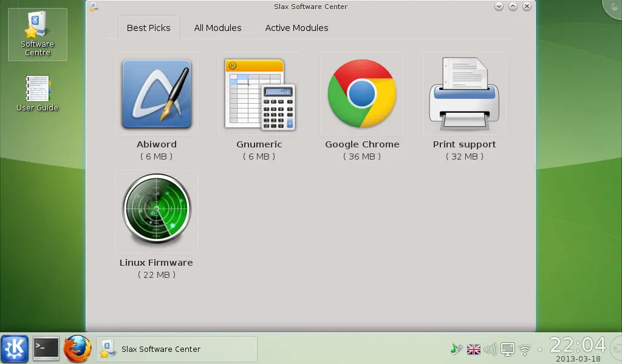Expand hidden system tray icons arrow
The width and height of the screenshot is (622, 364).
(540, 349)
